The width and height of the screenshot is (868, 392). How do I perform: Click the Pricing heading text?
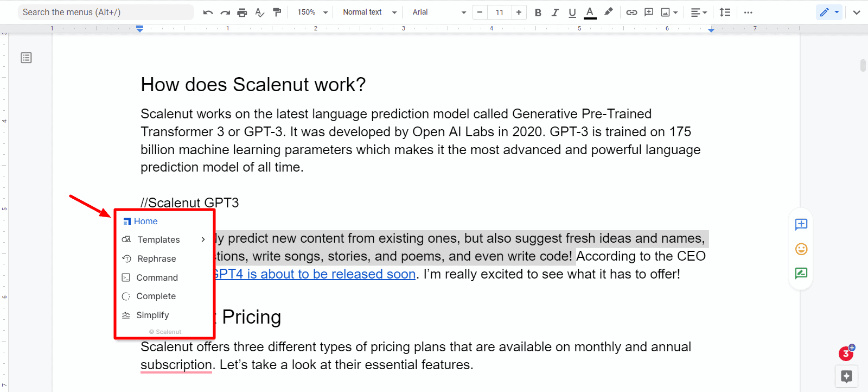252,317
